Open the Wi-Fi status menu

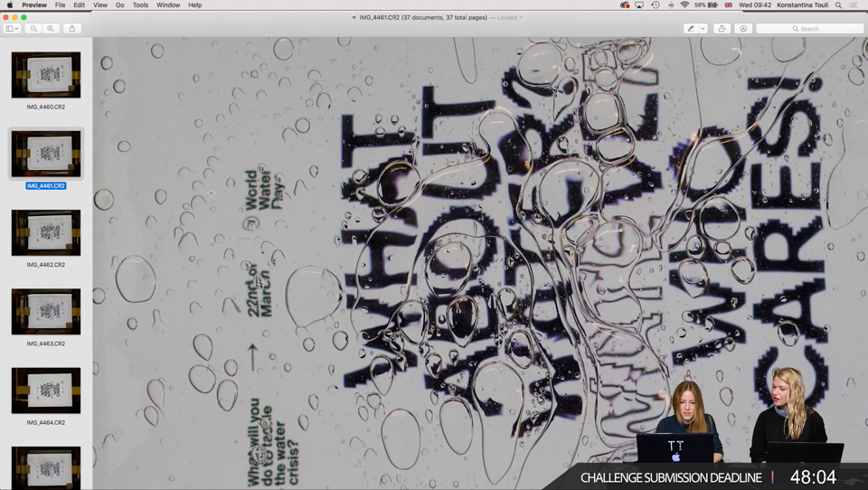point(684,5)
